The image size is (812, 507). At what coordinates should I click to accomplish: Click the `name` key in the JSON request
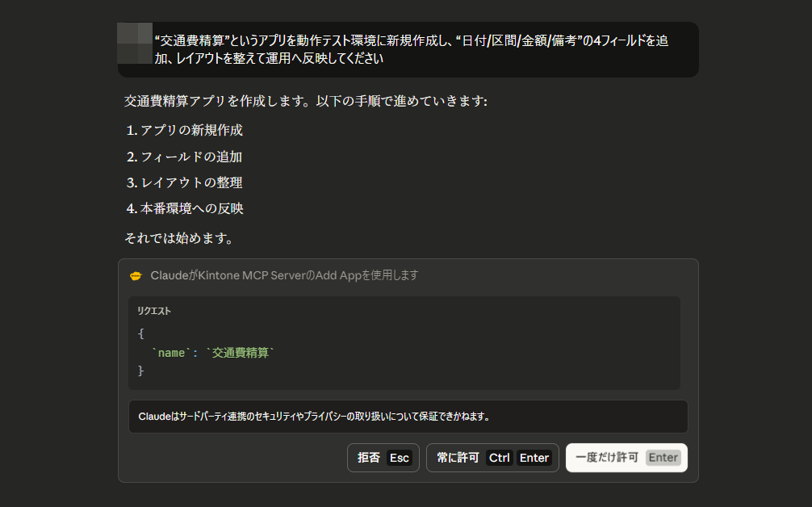tap(171, 353)
